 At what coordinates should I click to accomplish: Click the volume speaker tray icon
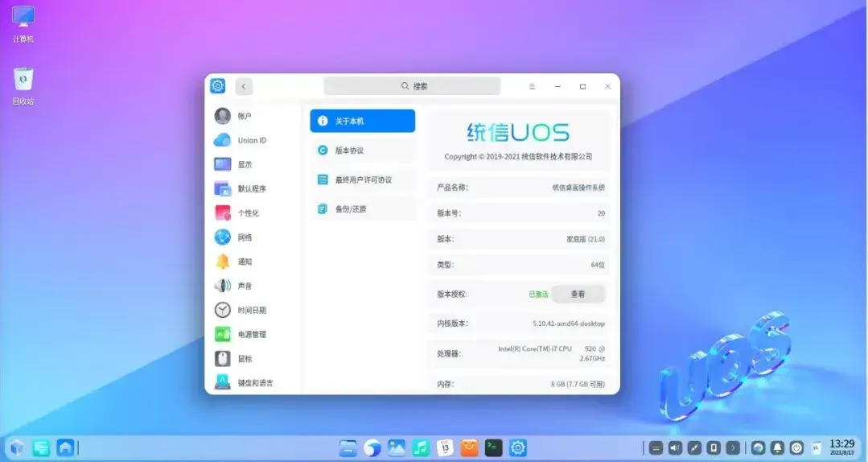tap(676, 448)
